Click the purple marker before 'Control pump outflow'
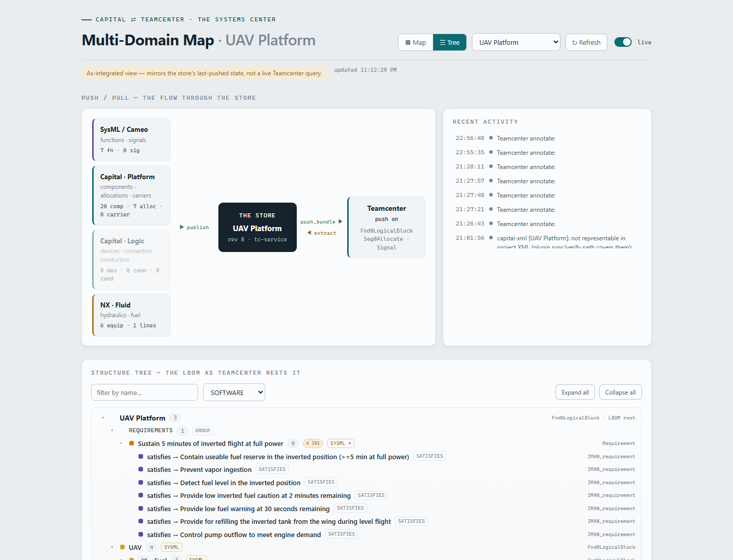The width and height of the screenshot is (733, 560). [141, 535]
